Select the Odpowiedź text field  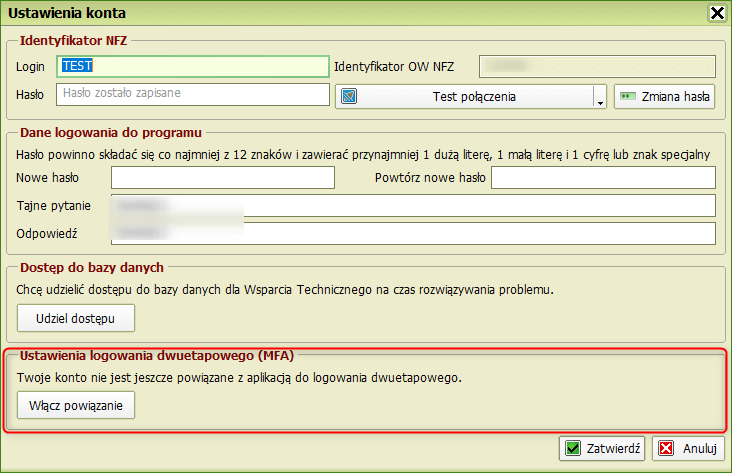414,233
